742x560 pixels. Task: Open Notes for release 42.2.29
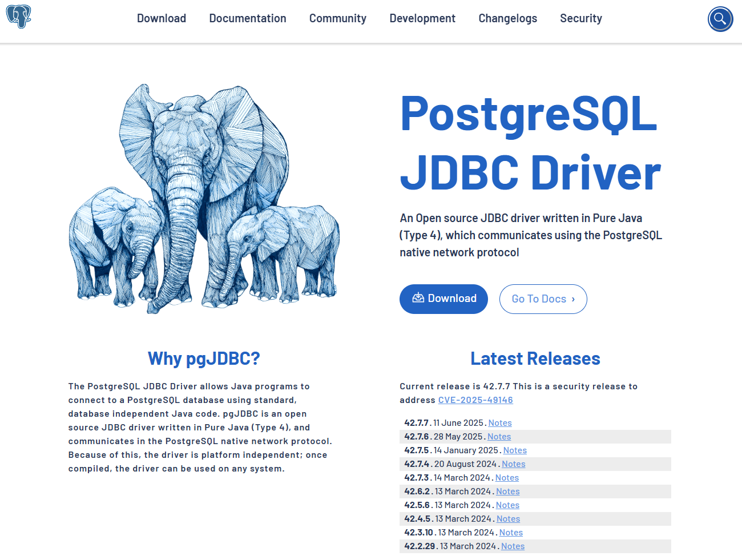coord(513,546)
